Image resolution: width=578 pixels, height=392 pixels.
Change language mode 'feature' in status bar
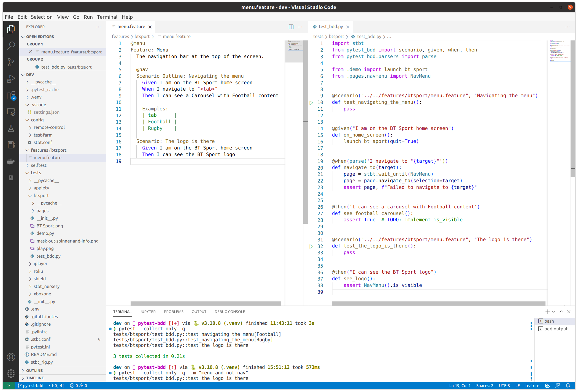click(x=532, y=386)
